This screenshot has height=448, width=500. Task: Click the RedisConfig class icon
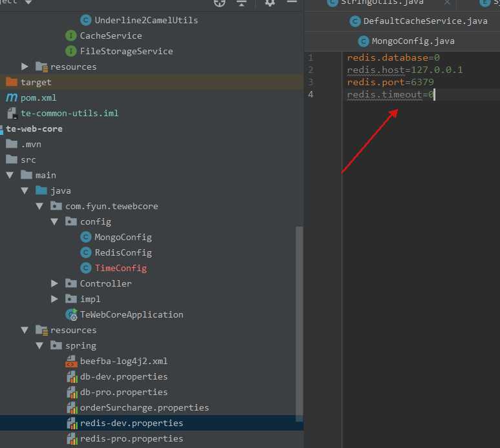click(x=85, y=252)
